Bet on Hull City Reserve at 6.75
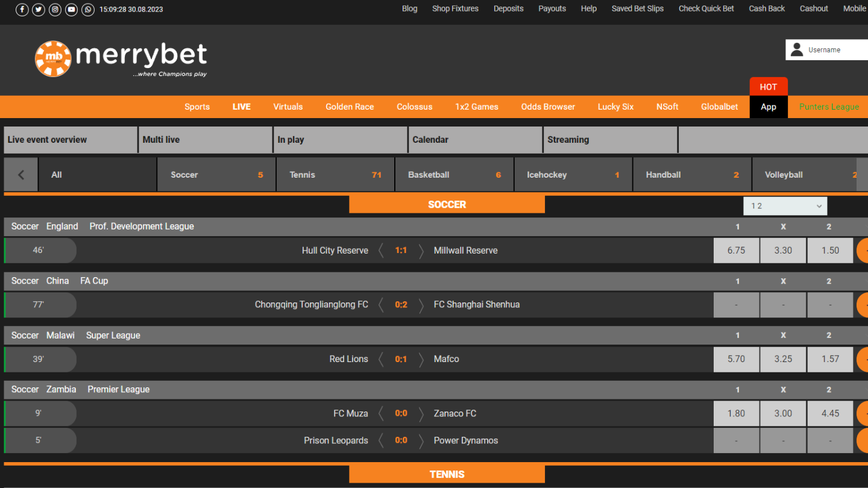 [736, 251]
